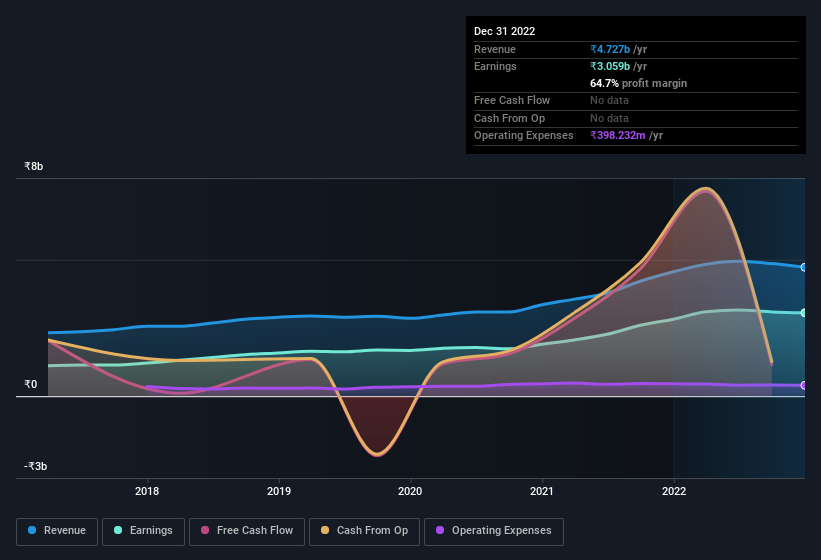Toggle the Cash From Op legend button
Viewport: 821px width, 560px height.
tap(364, 531)
